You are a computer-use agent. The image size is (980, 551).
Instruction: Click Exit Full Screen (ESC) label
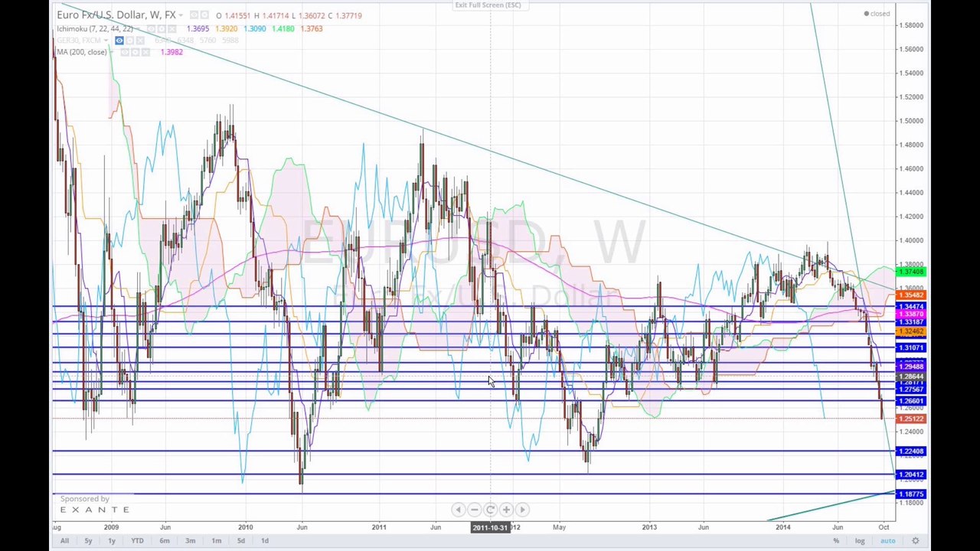(x=488, y=5)
